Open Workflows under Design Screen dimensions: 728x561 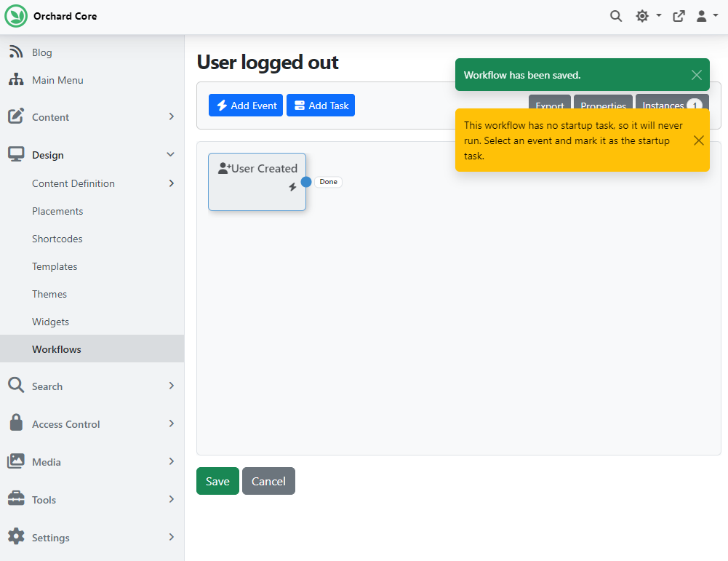click(92, 349)
